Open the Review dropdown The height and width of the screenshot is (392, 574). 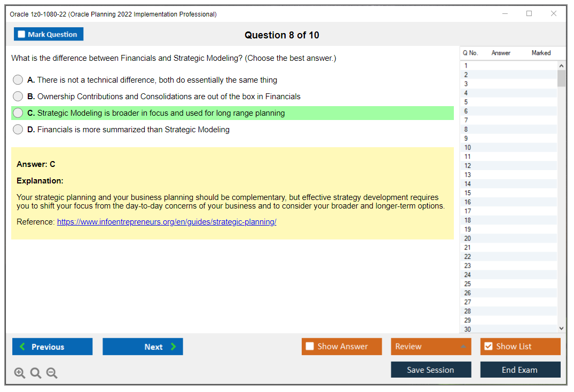[431, 346]
